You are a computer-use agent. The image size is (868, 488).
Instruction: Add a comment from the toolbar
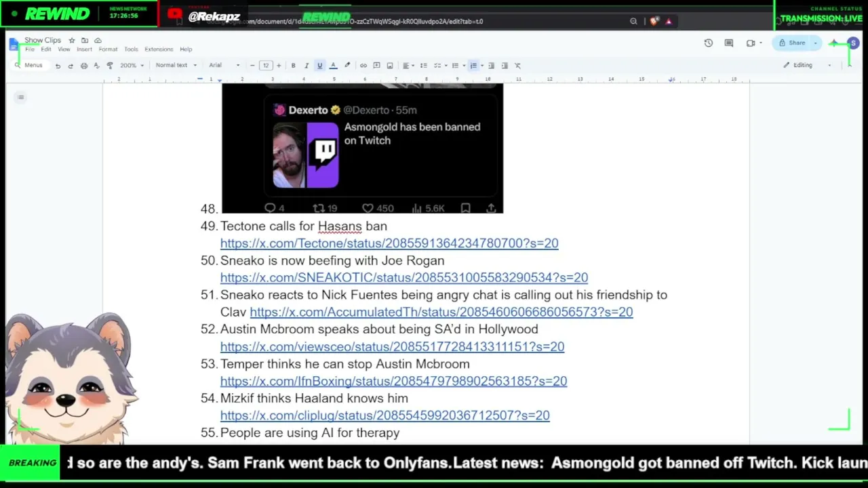coord(376,66)
